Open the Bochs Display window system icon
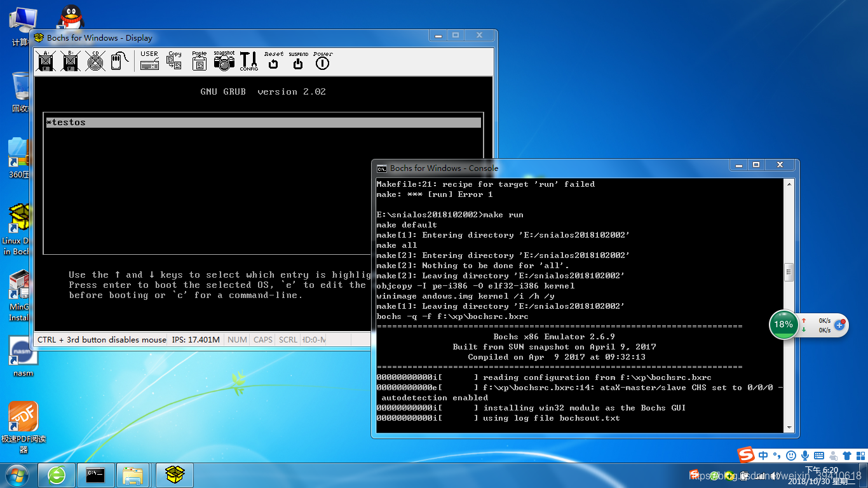The image size is (868, 488). pyautogui.click(x=39, y=37)
